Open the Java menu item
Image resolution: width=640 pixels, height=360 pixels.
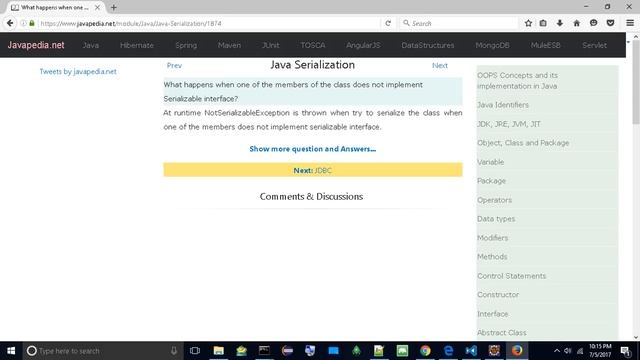coord(91,45)
